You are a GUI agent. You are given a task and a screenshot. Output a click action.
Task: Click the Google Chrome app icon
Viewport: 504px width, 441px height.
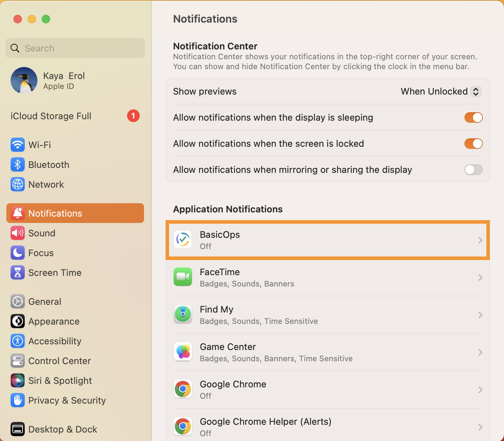pos(183,389)
